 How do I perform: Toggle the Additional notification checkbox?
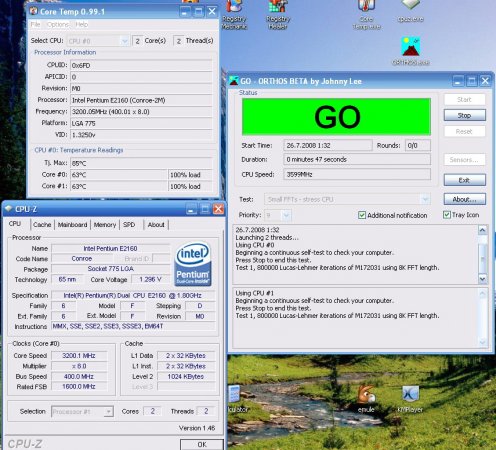362,215
